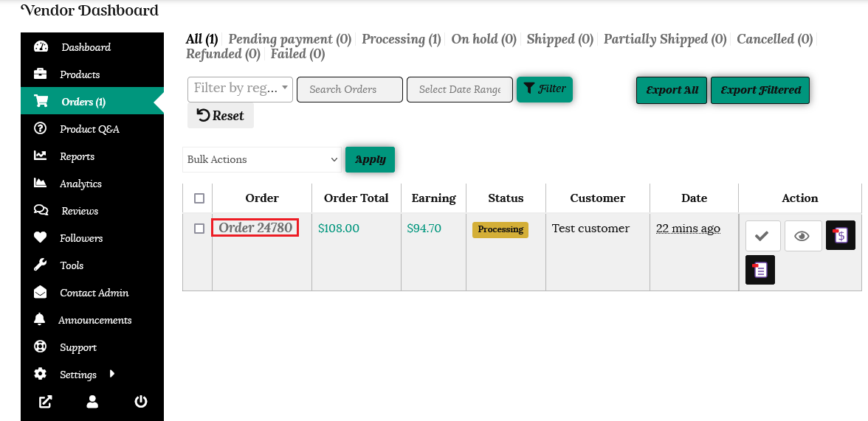Check the select-all checkbox in the table header
The height and width of the screenshot is (421, 868).
click(199, 198)
